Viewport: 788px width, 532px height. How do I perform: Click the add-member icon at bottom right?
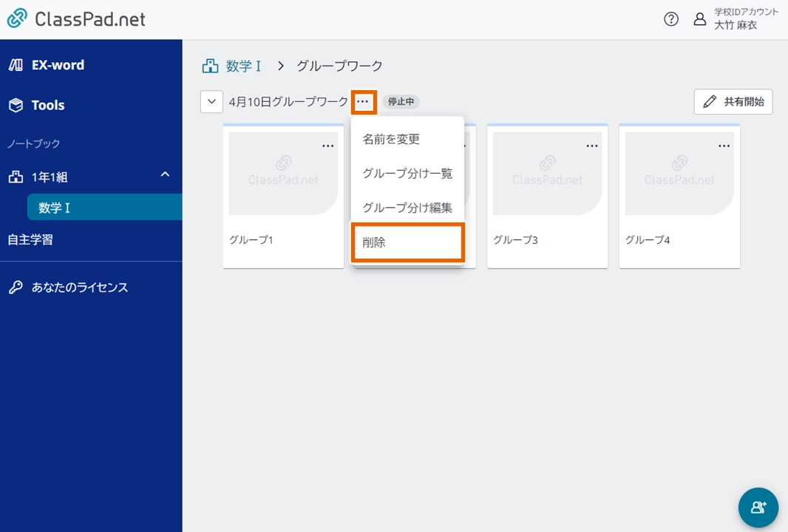click(x=758, y=508)
